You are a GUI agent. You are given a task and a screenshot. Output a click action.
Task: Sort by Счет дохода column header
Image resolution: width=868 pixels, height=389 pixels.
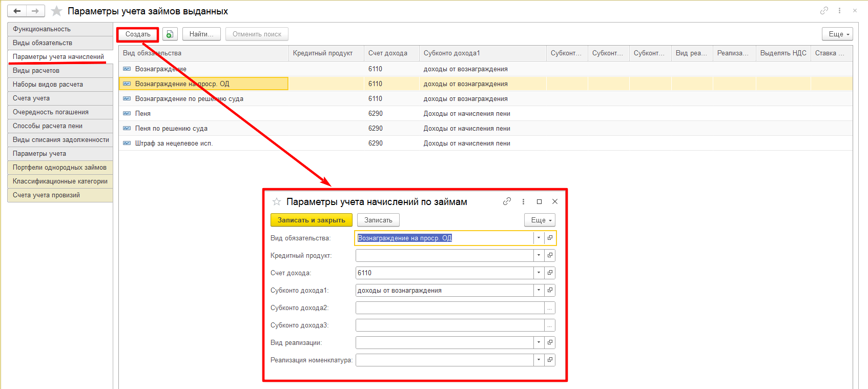pyautogui.click(x=391, y=53)
